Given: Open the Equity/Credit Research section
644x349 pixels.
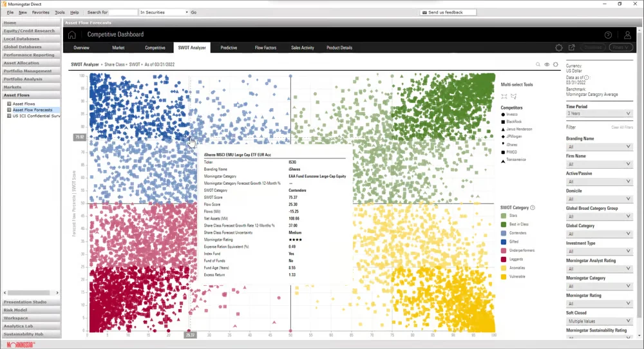Looking at the screenshot, I should coord(31,31).
